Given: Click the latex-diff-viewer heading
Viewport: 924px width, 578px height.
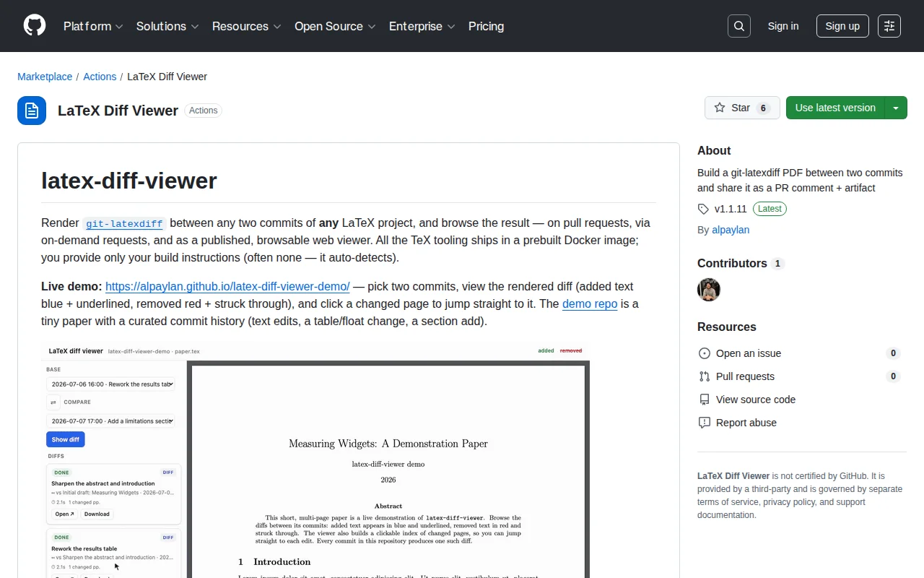Looking at the screenshot, I should pyautogui.click(x=129, y=181).
